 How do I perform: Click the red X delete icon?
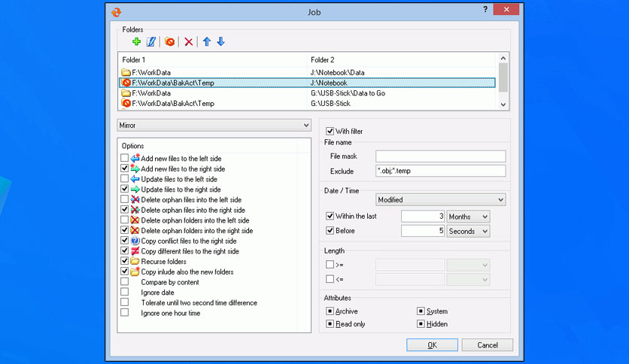pyautogui.click(x=189, y=41)
